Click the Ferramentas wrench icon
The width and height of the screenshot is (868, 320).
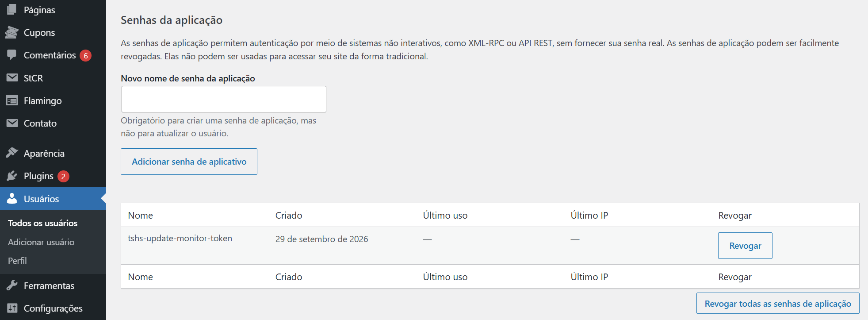[x=12, y=285]
